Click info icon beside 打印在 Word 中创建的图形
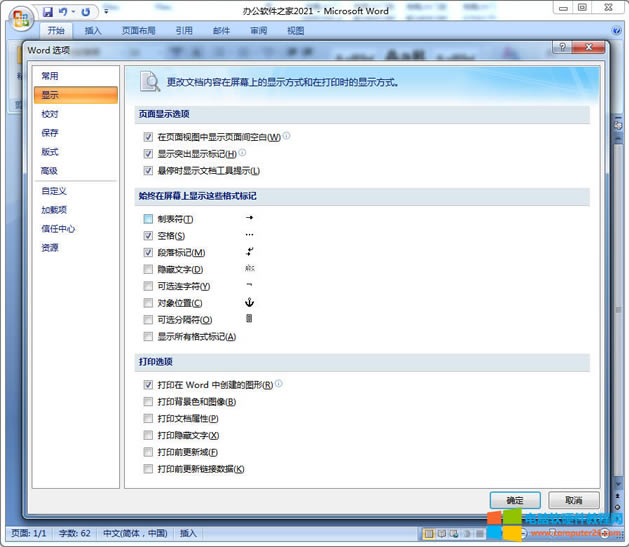 click(279, 384)
